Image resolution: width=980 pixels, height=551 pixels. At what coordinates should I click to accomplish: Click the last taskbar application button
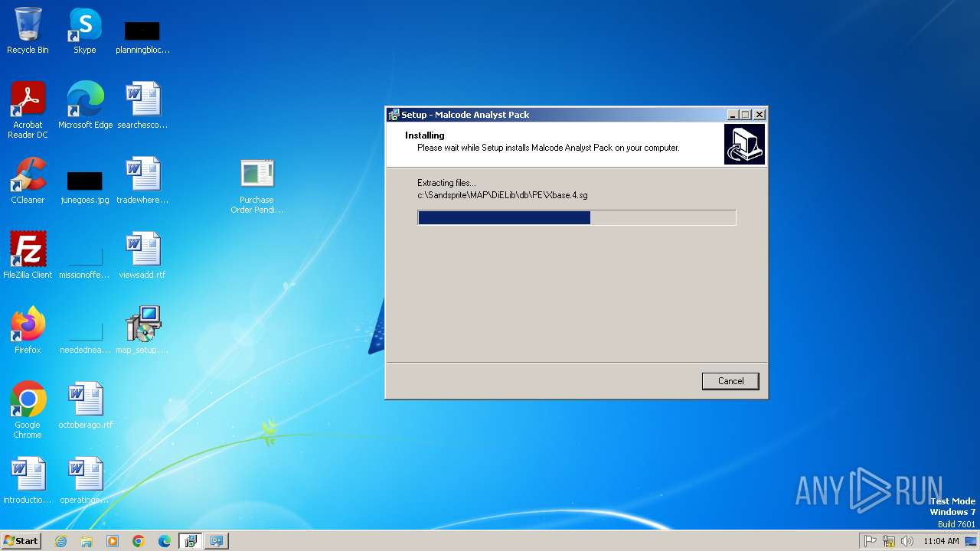coord(217,541)
